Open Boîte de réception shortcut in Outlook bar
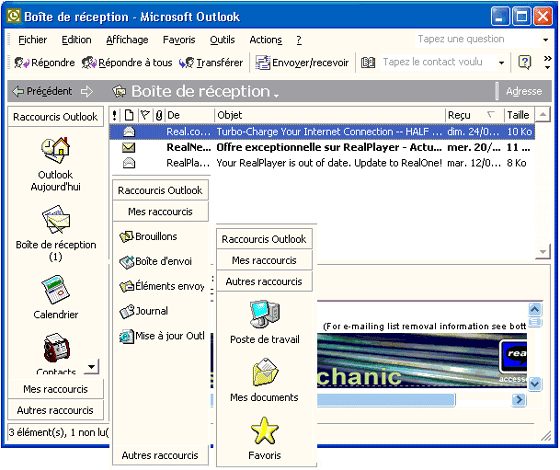This screenshot has width=560, height=470. click(x=56, y=219)
